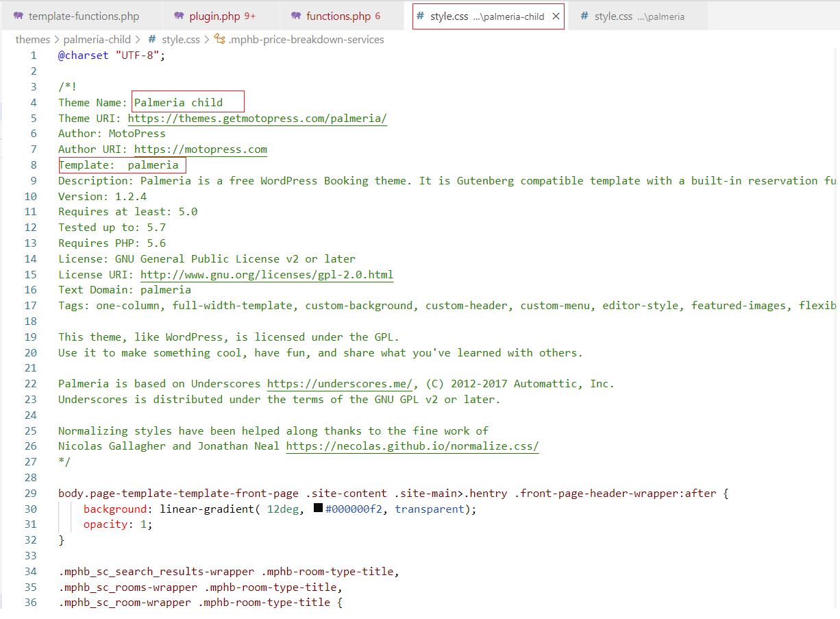Click line number 36 in gutter
The image size is (840, 619).
coord(30,603)
